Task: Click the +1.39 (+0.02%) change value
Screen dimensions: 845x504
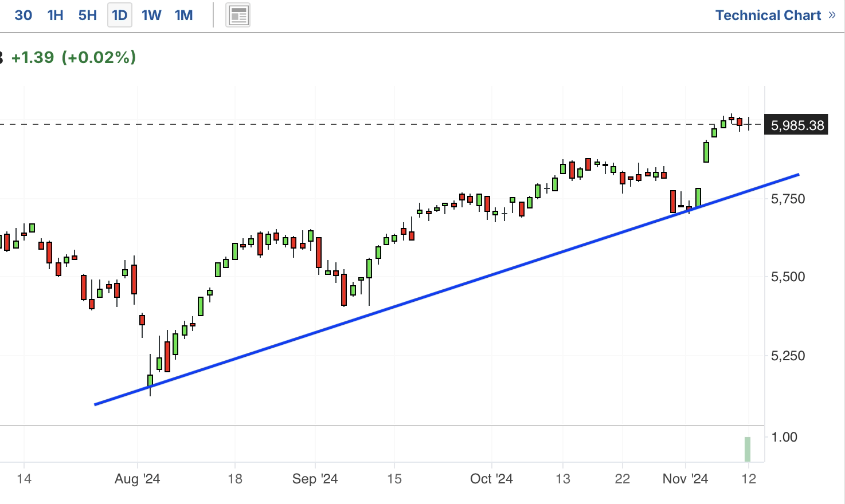Action: 73,57
